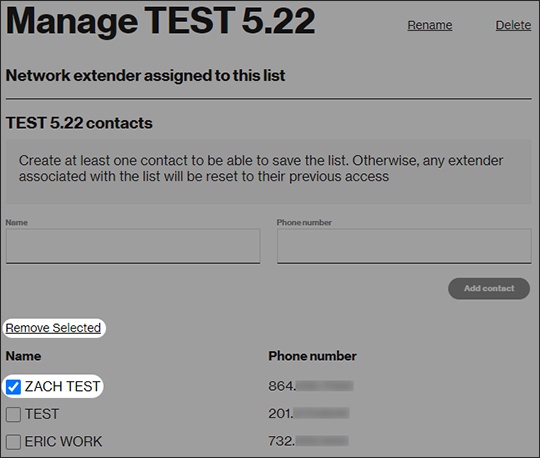Click the 864 phone number entry
This screenshot has width=540, height=458.
[311, 386]
